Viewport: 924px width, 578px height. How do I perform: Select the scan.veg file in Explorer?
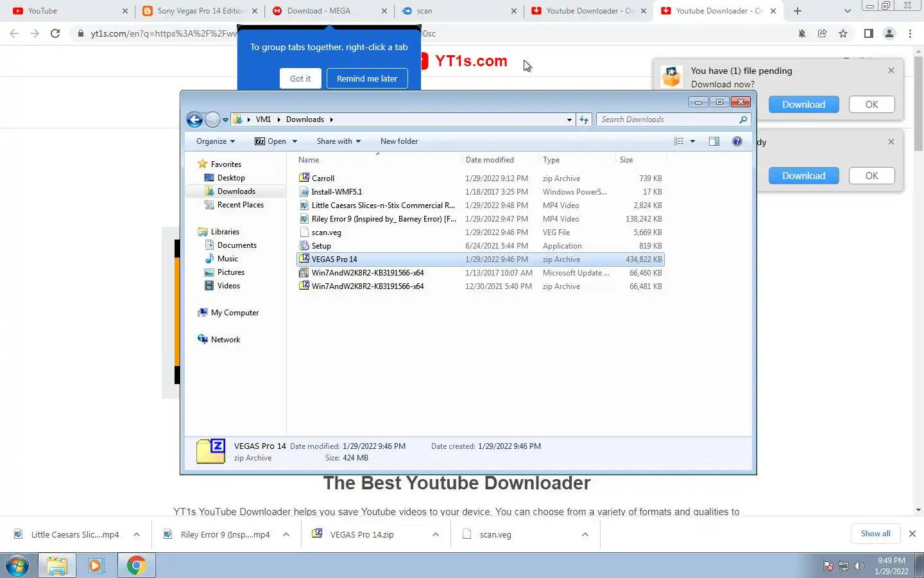point(480,232)
